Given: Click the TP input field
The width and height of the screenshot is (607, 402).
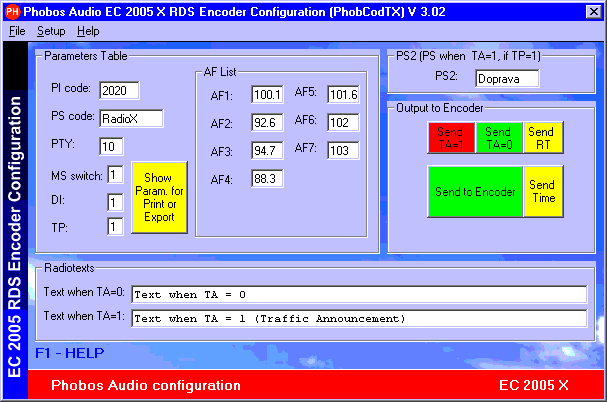Looking at the screenshot, I should point(115,226).
